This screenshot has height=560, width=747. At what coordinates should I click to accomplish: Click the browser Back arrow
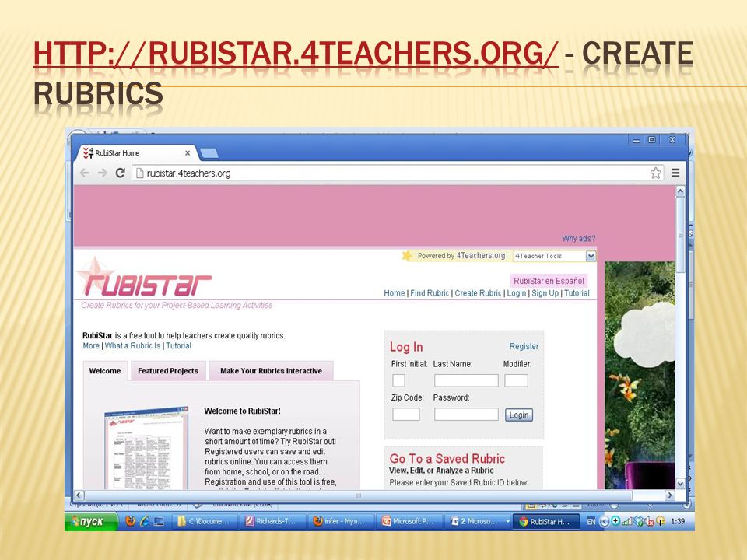(x=84, y=173)
